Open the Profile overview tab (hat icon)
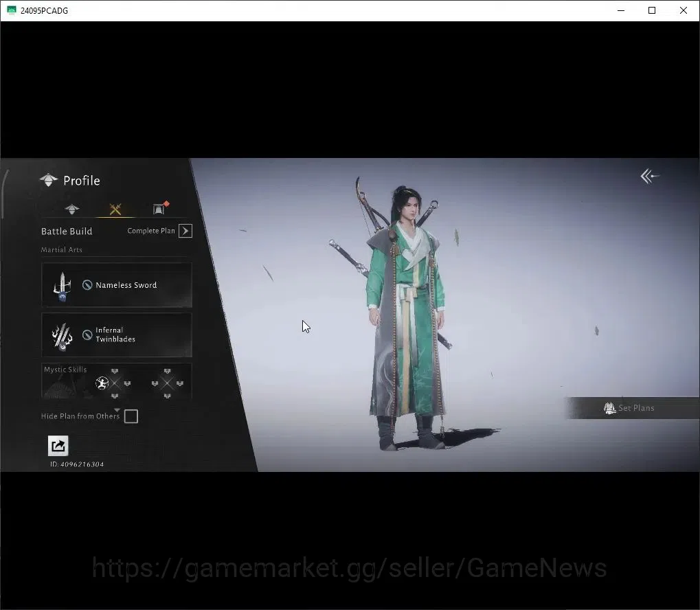 (72, 209)
